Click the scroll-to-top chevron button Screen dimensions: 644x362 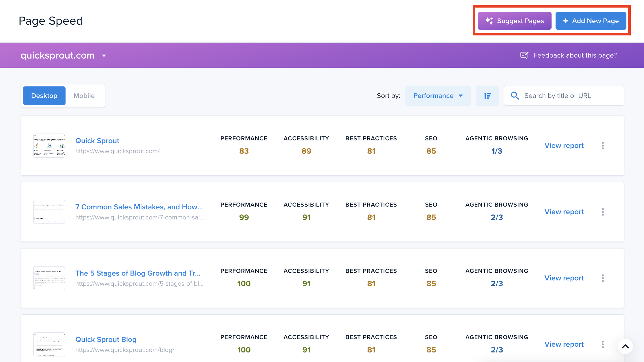point(625,346)
